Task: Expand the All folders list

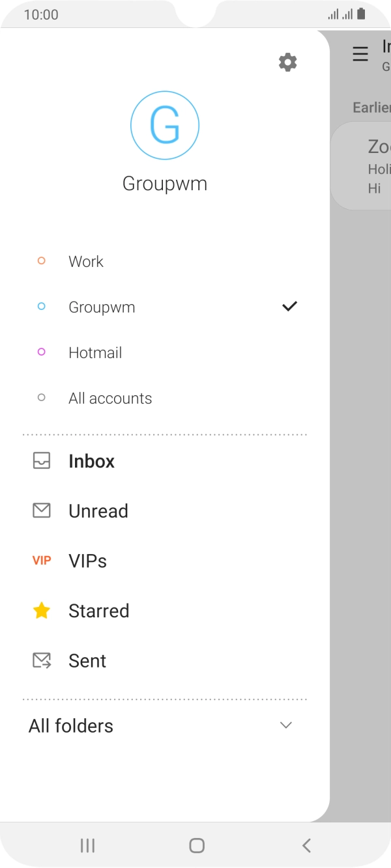Action: click(285, 725)
